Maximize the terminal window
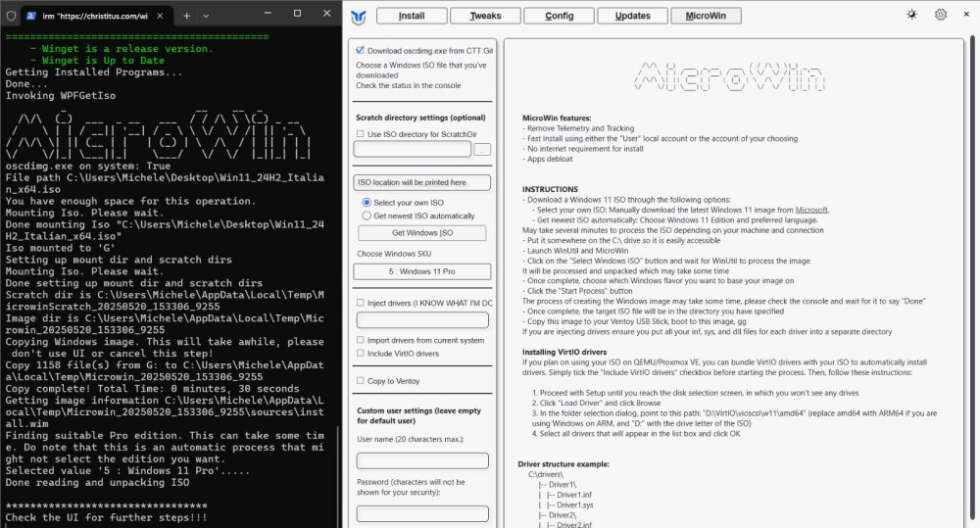The width and height of the screenshot is (980, 528). [297, 13]
